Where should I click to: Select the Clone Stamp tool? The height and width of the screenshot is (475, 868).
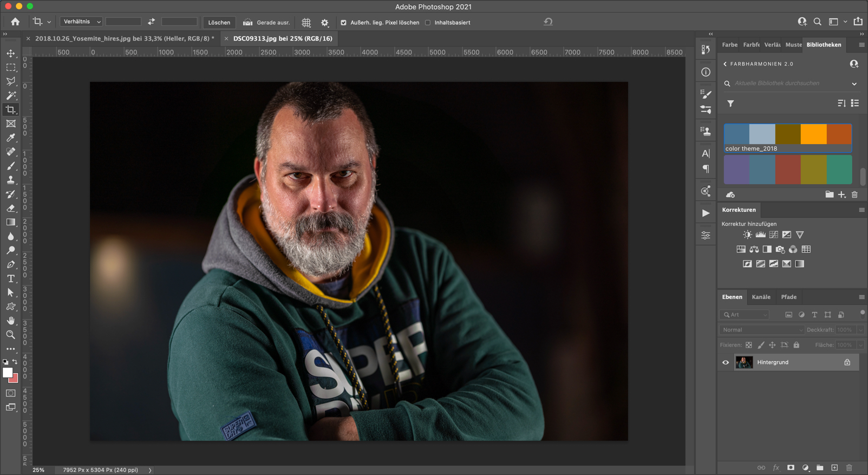(11, 180)
